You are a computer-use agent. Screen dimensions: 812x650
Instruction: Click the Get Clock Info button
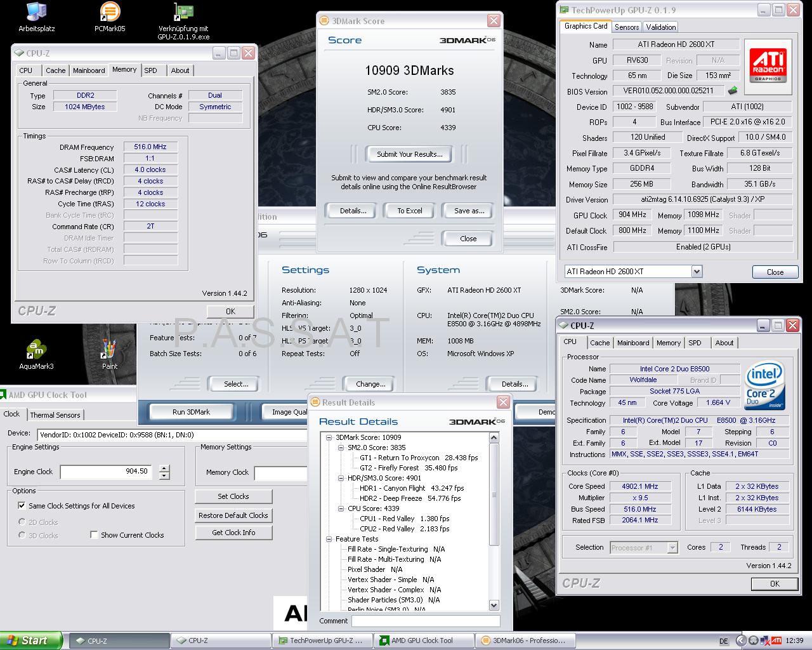[233, 533]
